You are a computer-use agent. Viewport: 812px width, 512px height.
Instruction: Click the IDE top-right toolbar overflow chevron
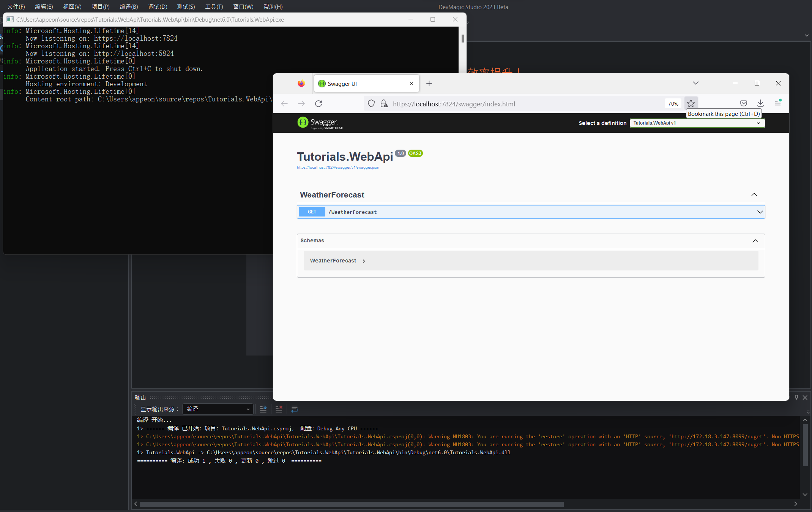[807, 35]
